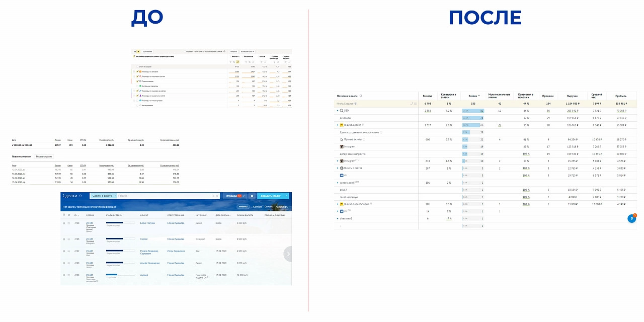Click the search magnifier in Сделки filter field
This screenshot has height=322, width=644.
pos(213,196)
